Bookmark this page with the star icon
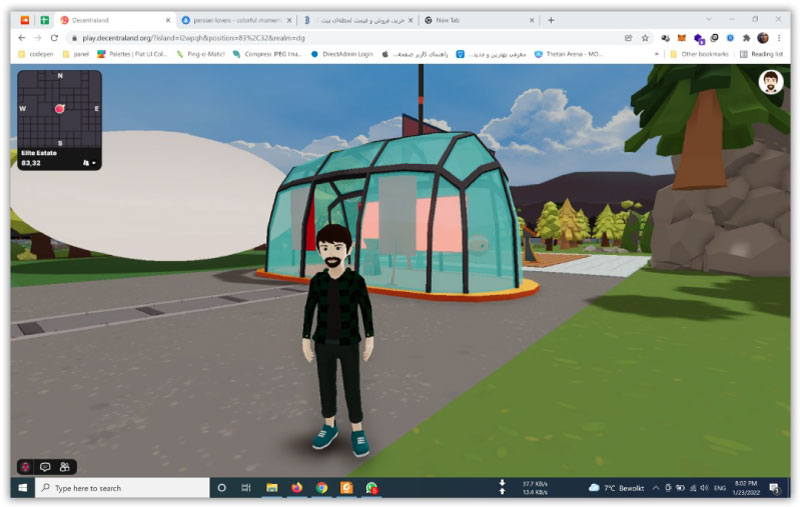This screenshot has width=800, height=507. coord(645,38)
